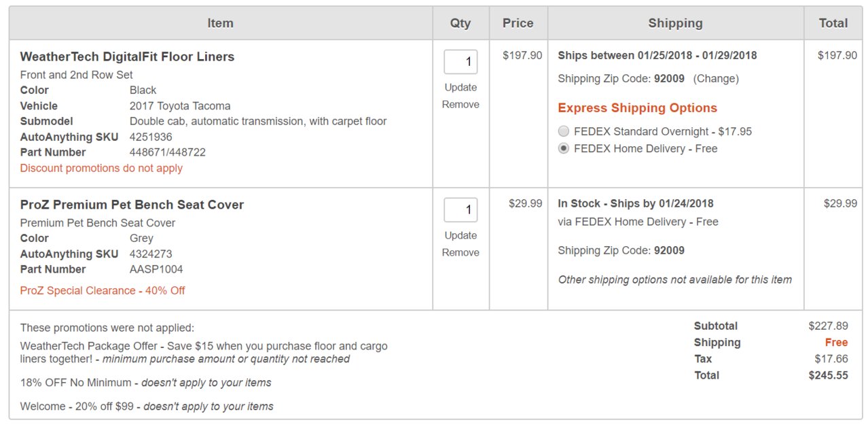Viewport: 868px width, 429px height.
Task: Click ProZ Special Clearance 40% Off text
Action: point(103,290)
